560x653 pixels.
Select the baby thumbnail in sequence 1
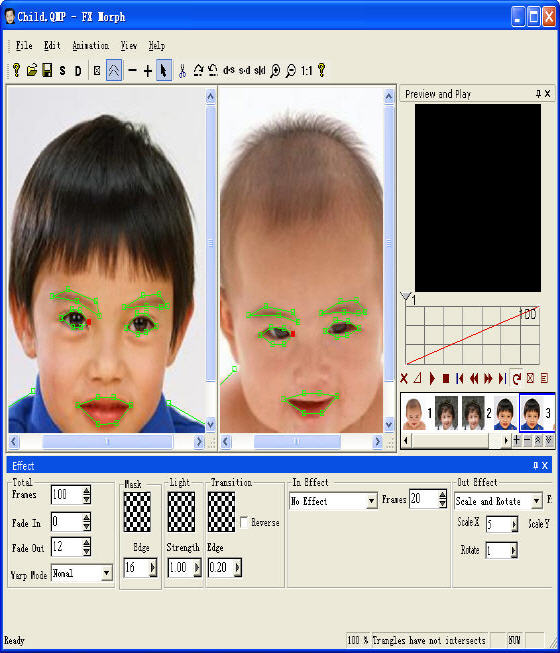coord(414,413)
